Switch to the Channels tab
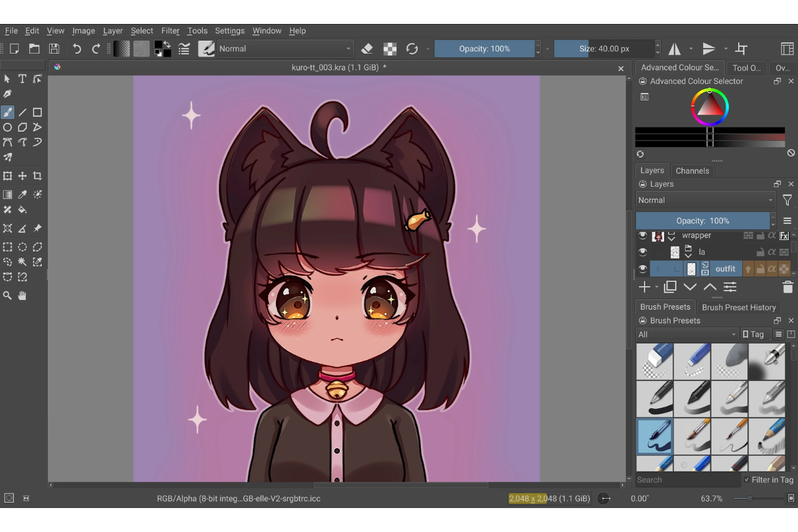The width and height of the screenshot is (798, 532). pos(692,171)
